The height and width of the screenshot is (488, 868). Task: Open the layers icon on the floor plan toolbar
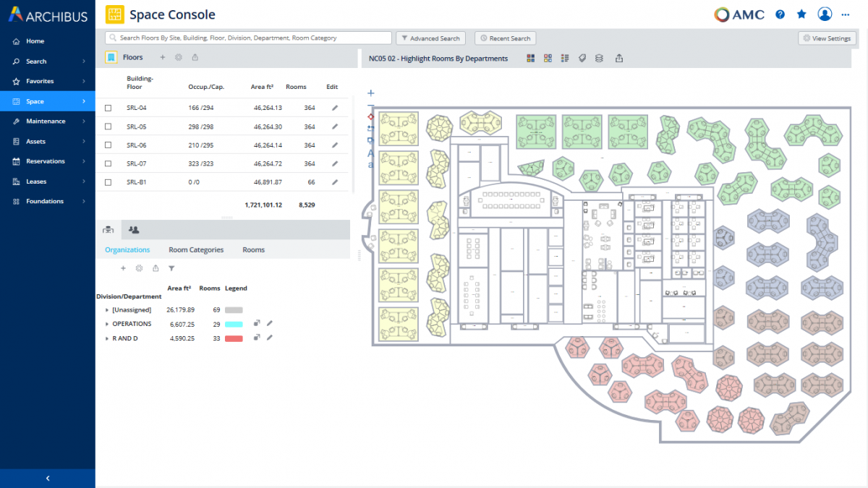599,58
